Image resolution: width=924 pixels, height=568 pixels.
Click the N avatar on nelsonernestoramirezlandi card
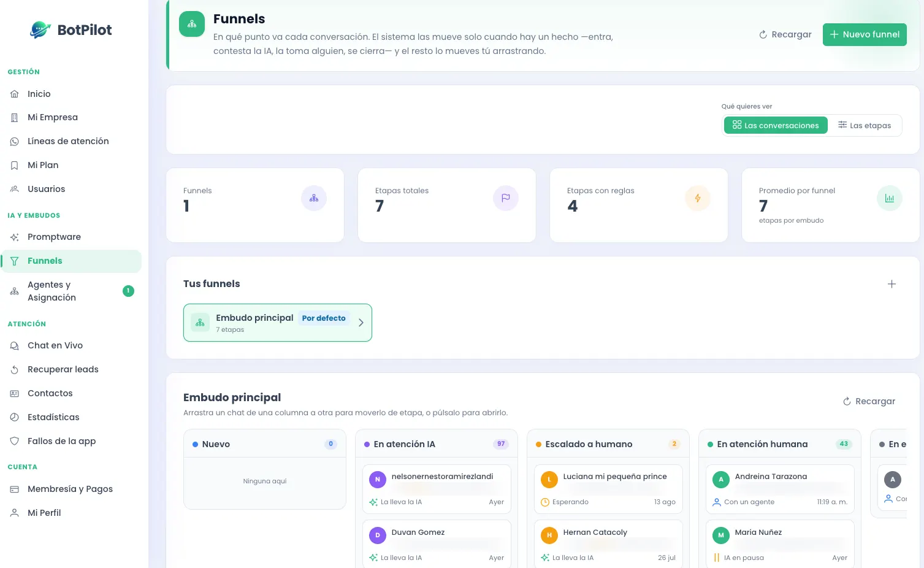pyautogui.click(x=378, y=480)
